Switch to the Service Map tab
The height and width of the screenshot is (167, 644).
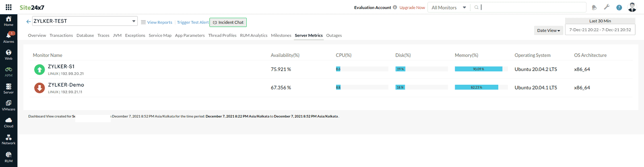click(160, 35)
